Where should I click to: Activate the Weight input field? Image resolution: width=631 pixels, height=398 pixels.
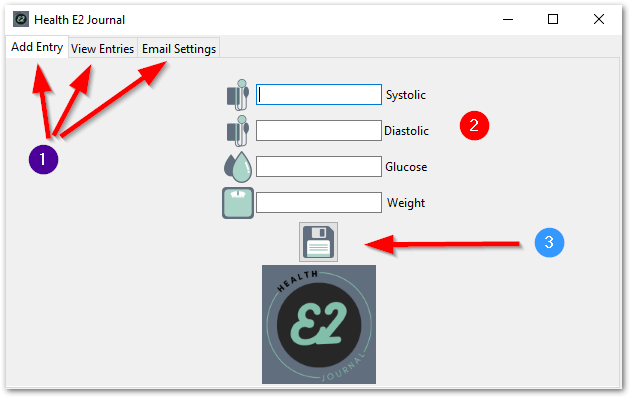pos(319,202)
